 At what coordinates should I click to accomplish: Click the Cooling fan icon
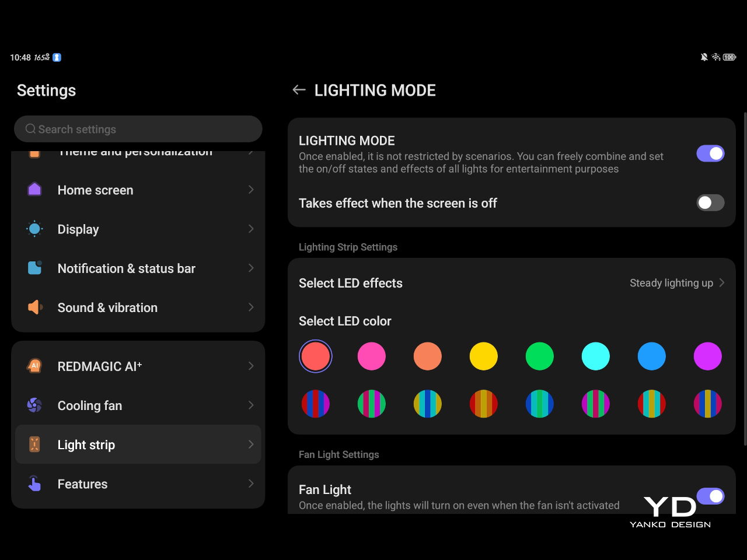pos(34,405)
